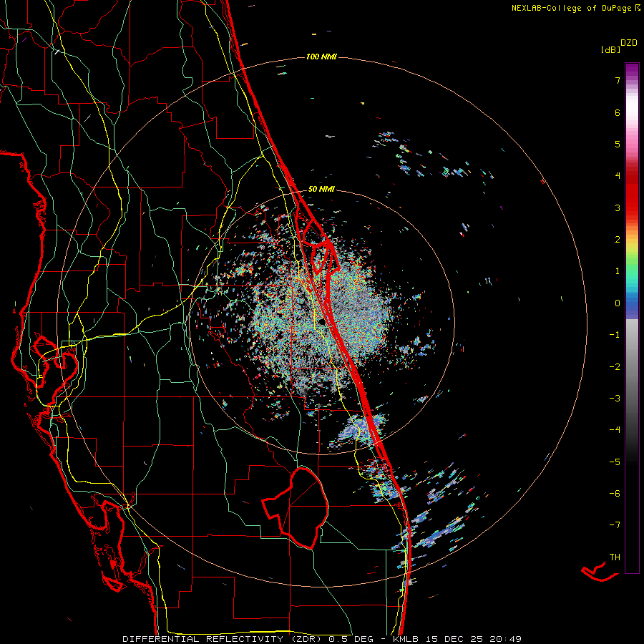644x644 pixels.
Task: Click the DZD legend title
Action: pos(629,43)
